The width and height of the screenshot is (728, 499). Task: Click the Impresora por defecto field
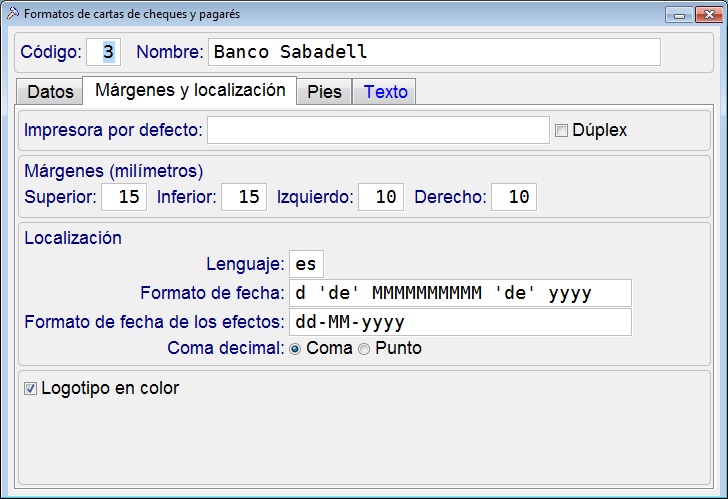pos(378,130)
